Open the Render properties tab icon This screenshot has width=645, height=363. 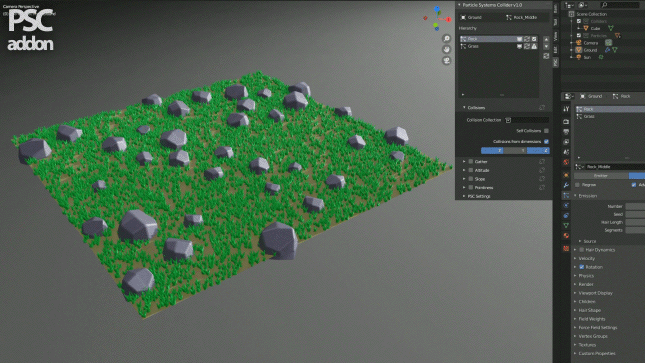coord(566,122)
